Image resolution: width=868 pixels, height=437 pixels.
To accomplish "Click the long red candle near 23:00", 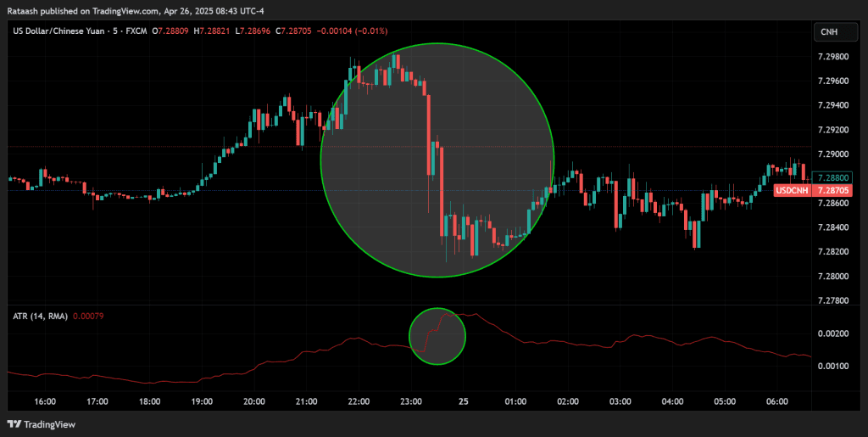I will pos(429,127).
